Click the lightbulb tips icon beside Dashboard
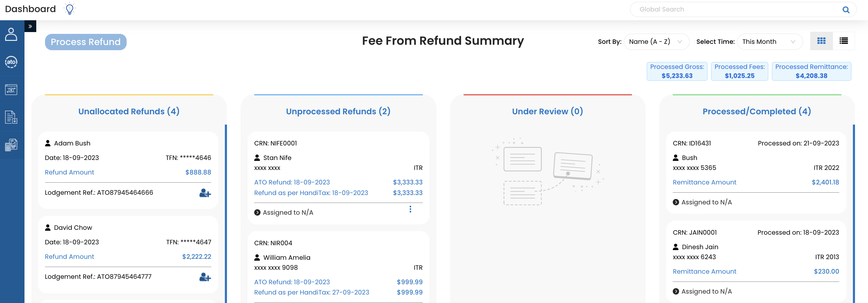868x303 pixels. coord(70,9)
